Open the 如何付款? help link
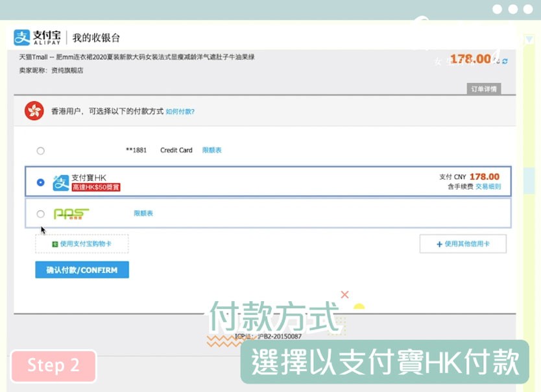 coord(180,112)
